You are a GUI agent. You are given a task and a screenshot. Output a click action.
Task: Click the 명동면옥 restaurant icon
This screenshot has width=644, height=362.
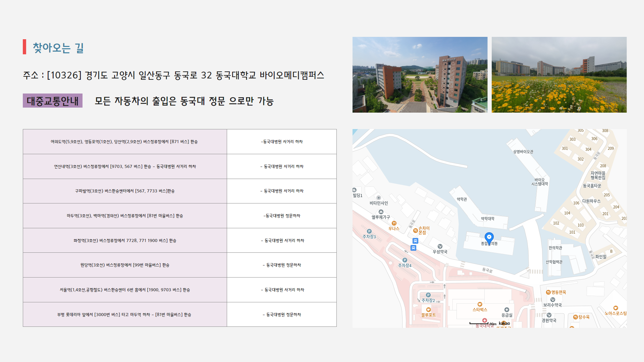click(548, 292)
